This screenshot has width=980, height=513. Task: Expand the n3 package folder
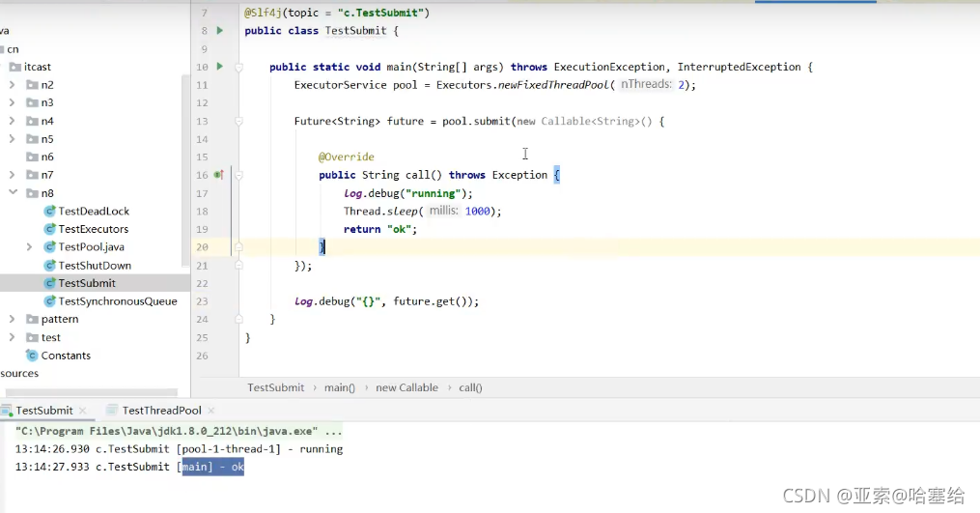click(x=12, y=102)
